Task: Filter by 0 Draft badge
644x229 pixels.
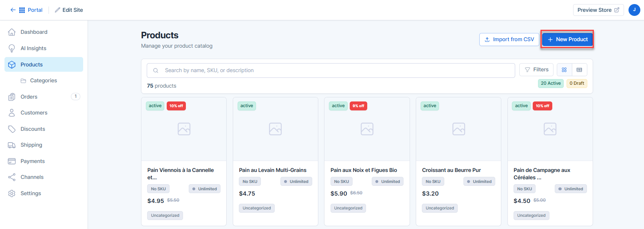Action: point(577,83)
